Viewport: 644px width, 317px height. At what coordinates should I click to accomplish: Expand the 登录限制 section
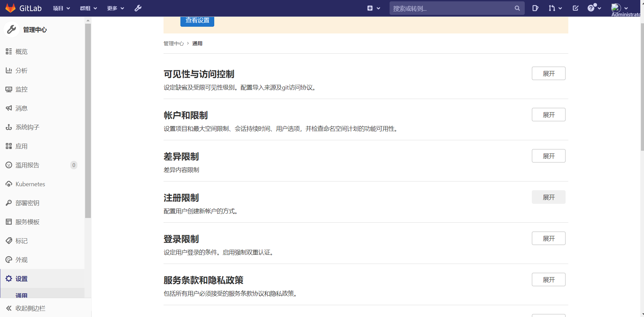(548, 238)
